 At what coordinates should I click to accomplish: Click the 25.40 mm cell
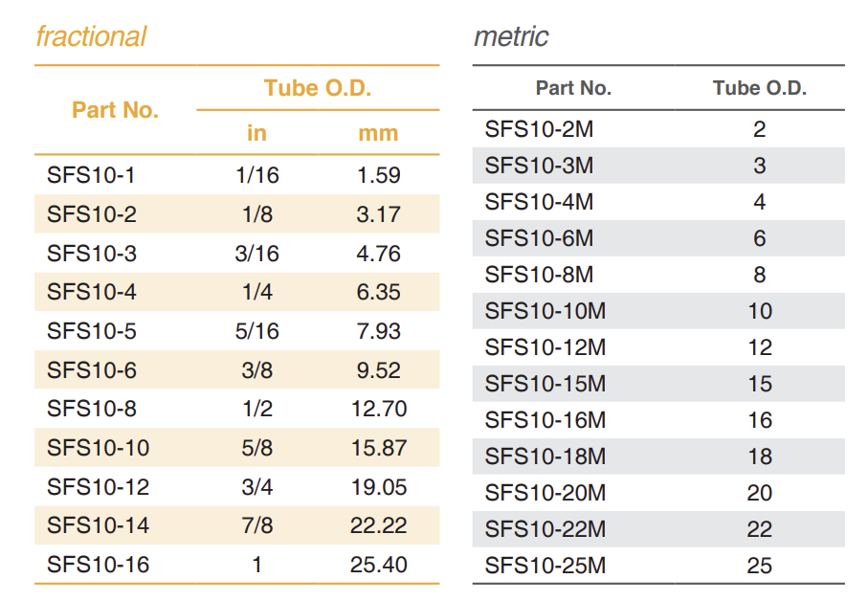379,565
